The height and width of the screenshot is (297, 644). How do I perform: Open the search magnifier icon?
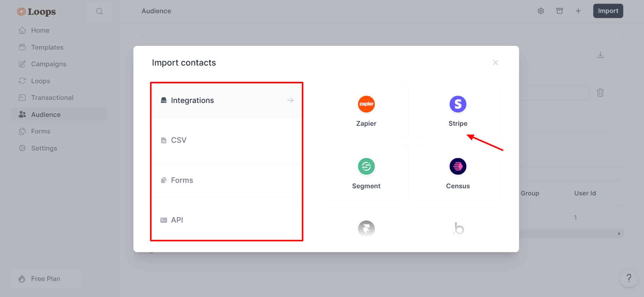99,11
